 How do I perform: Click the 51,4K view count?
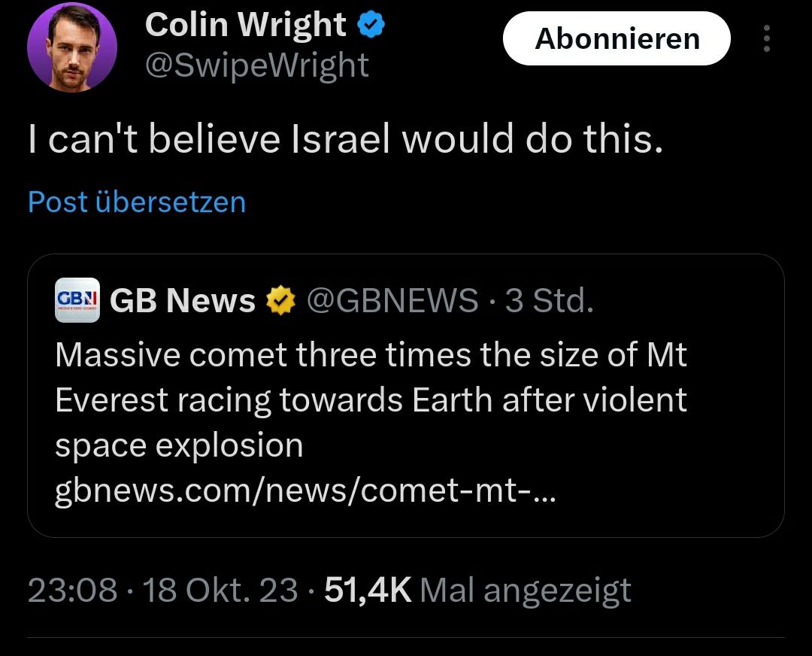coord(368,591)
